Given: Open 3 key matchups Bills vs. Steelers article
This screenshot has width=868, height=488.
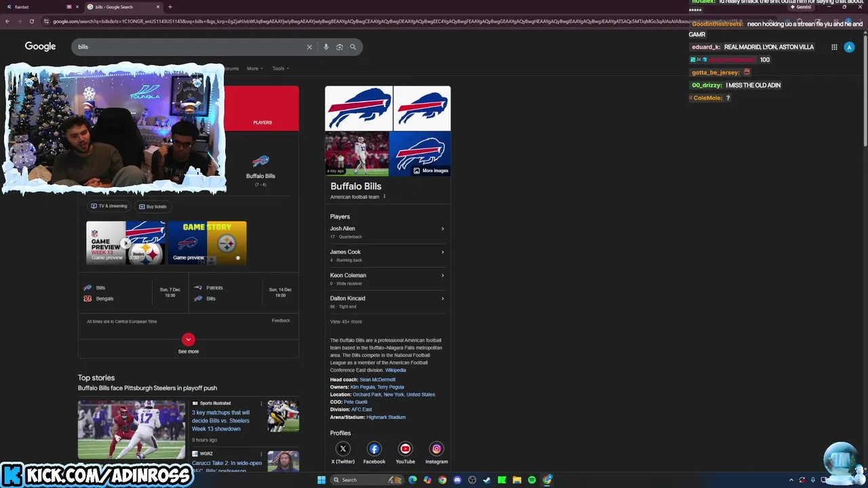Looking at the screenshot, I should tap(220, 420).
